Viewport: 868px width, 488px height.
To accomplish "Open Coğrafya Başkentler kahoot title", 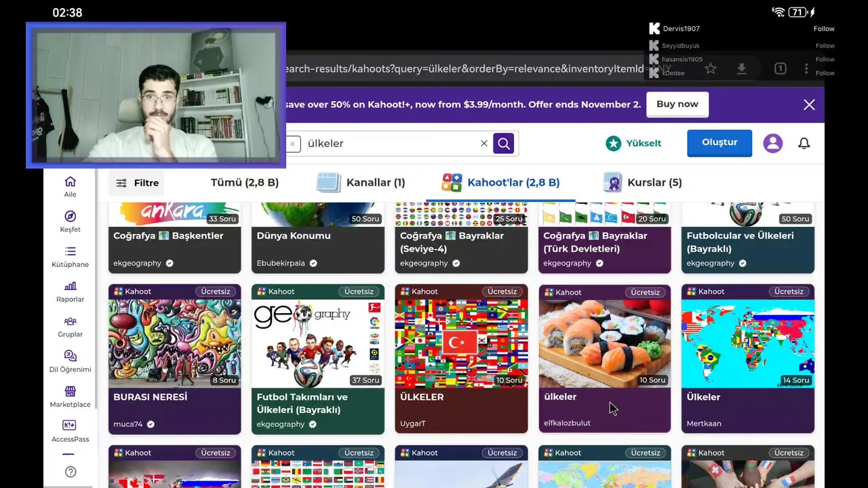I will tap(168, 236).
